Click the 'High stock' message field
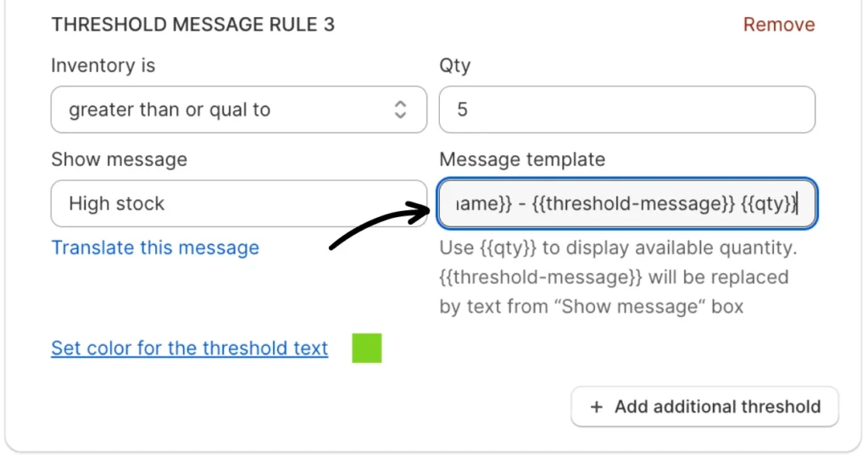 coord(237,203)
